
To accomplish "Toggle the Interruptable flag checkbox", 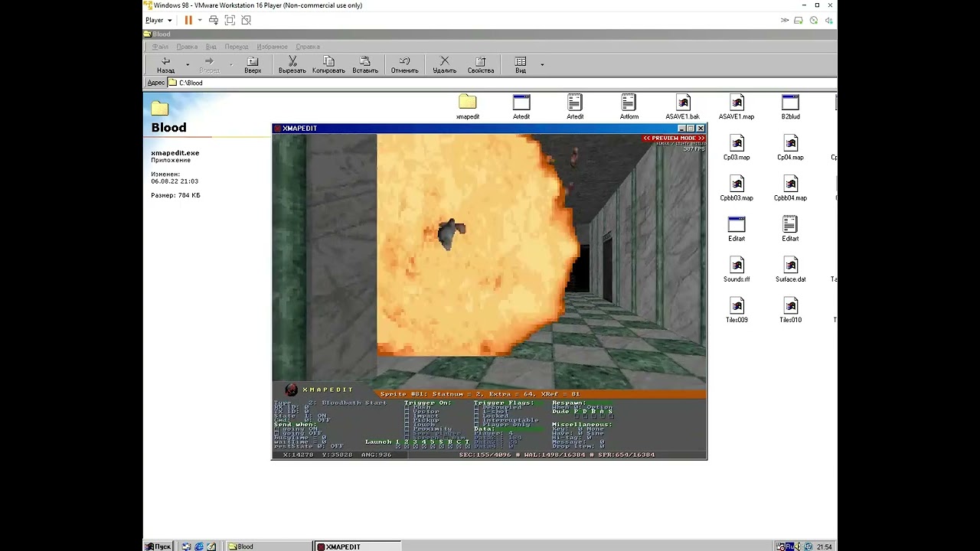I will (476, 420).
